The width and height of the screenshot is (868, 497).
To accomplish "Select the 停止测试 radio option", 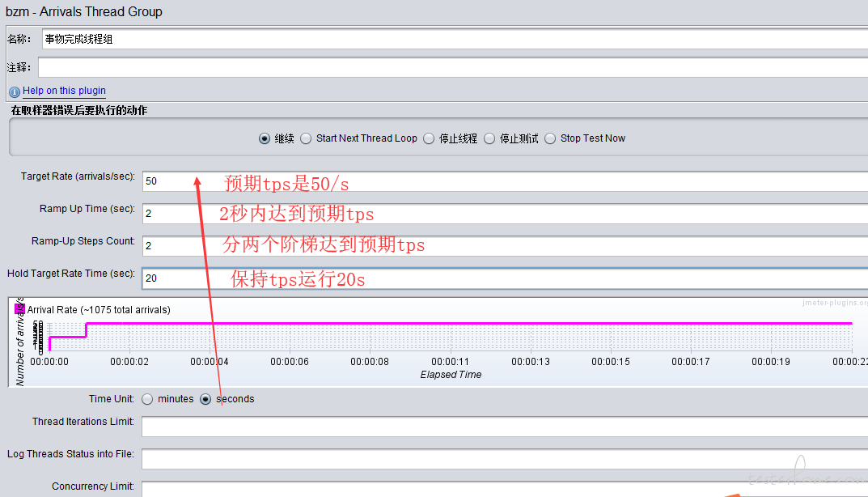I will tap(489, 138).
